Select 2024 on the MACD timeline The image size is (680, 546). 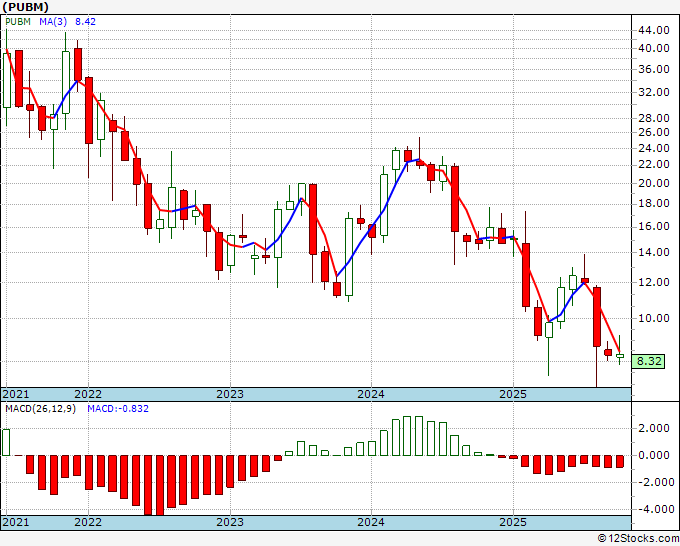(371, 522)
